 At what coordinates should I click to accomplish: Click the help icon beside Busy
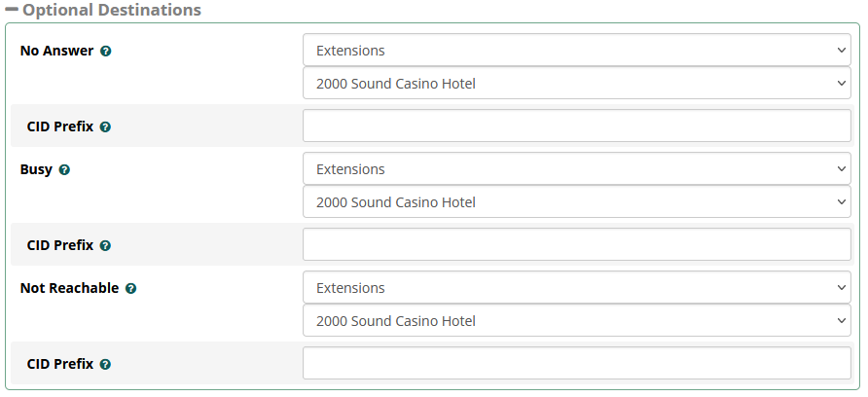[64, 169]
